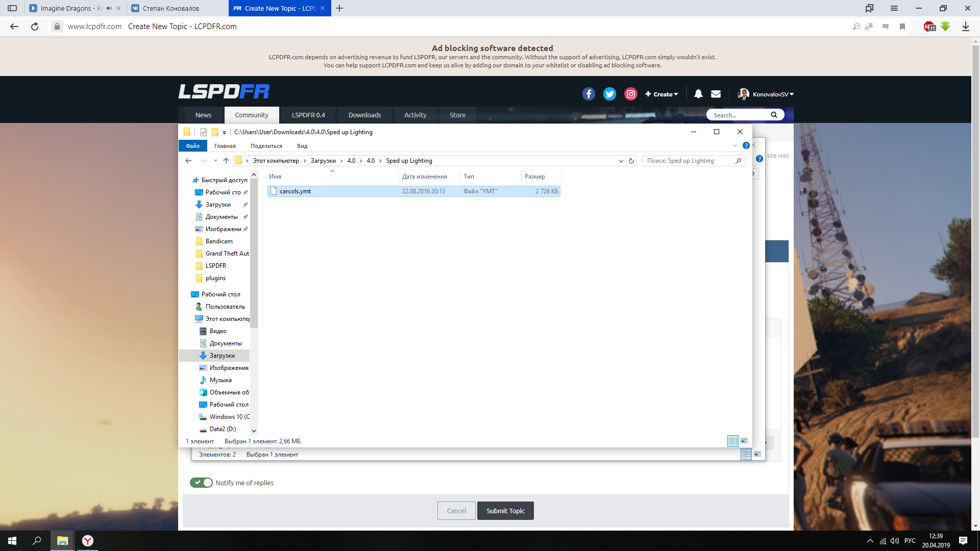The height and width of the screenshot is (551, 980).
Task: Click the Cancel button
Action: (x=456, y=511)
